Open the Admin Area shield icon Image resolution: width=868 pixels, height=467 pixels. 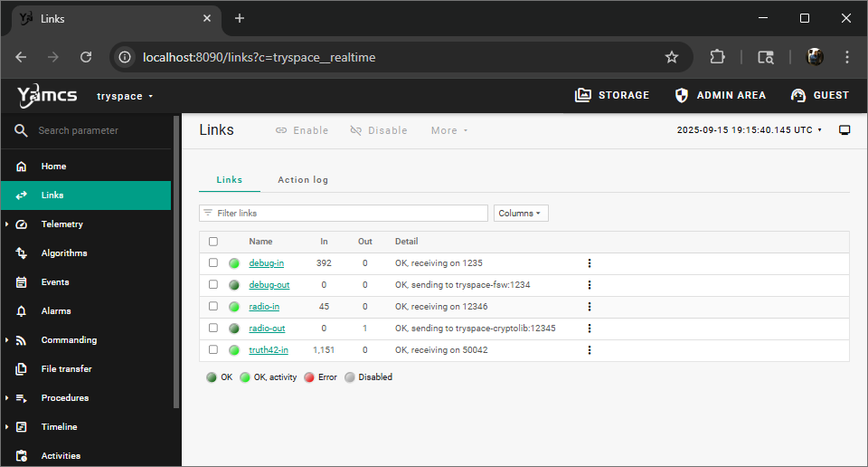(x=682, y=95)
